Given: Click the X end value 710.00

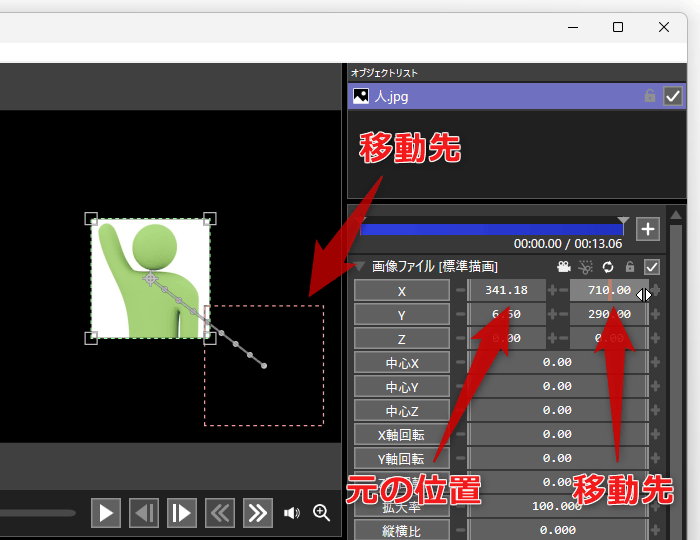Looking at the screenshot, I should coord(609,290).
